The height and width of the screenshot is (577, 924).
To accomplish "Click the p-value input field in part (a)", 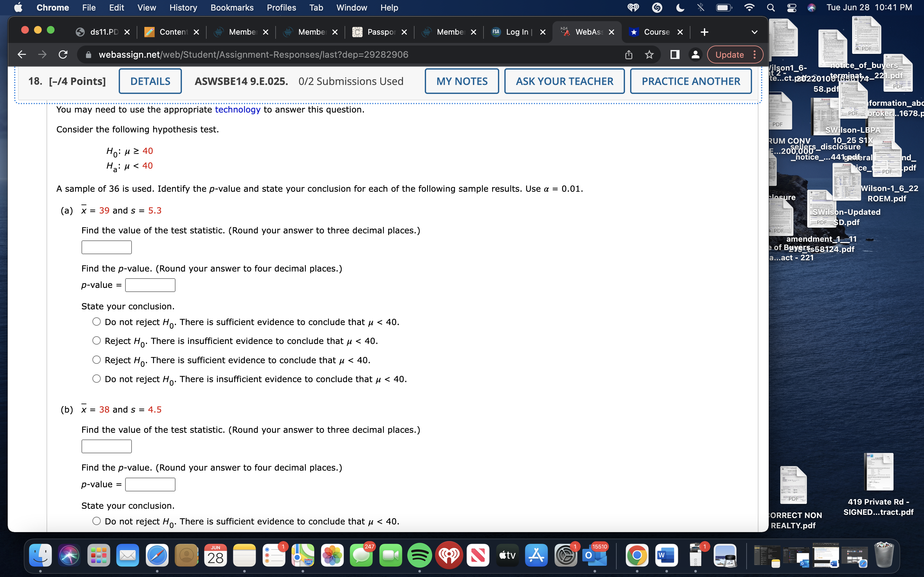I will click(150, 285).
